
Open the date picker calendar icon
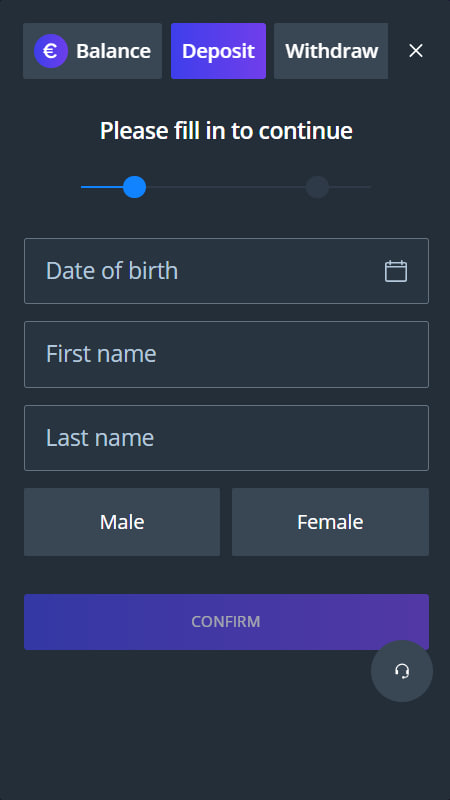coord(396,271)
